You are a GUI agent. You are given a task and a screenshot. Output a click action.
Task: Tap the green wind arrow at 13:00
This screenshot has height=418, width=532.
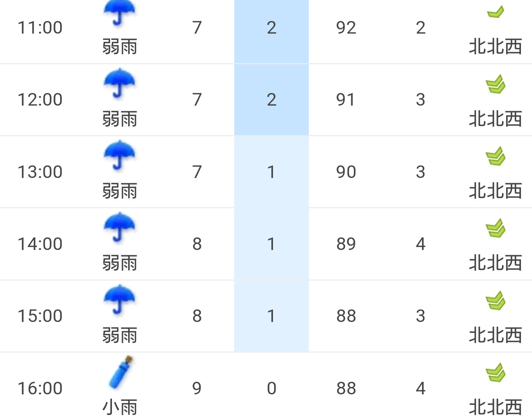[x=495, y=156]
